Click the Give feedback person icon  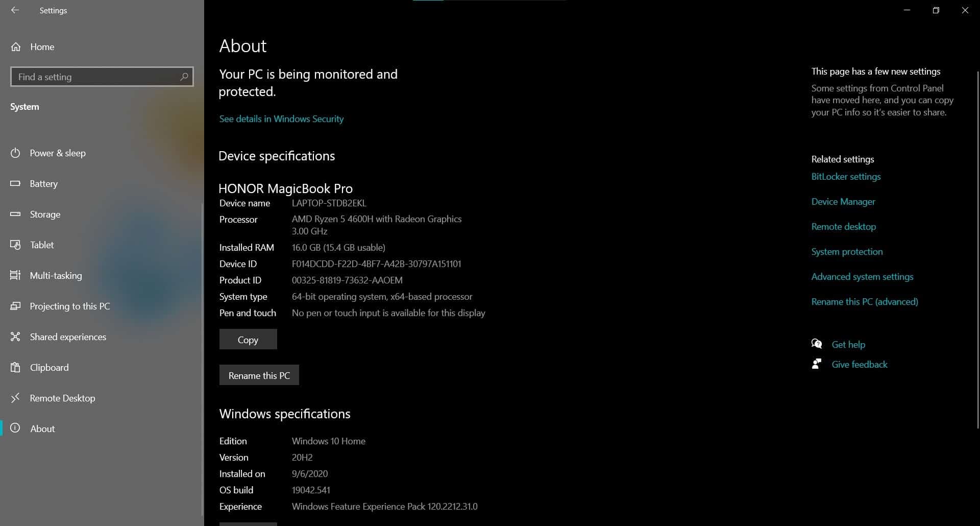point(817,364)
